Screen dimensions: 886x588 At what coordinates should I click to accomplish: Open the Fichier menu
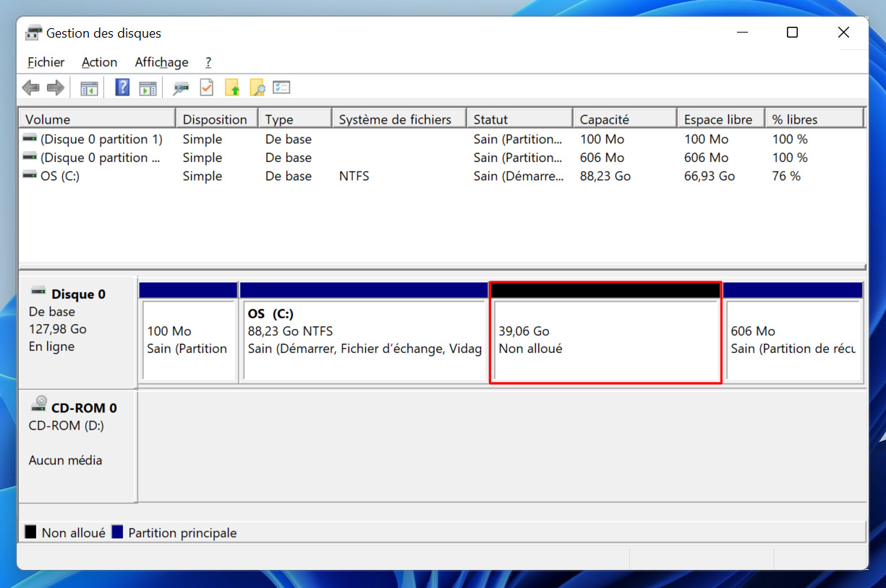click(x=46, y=62)
